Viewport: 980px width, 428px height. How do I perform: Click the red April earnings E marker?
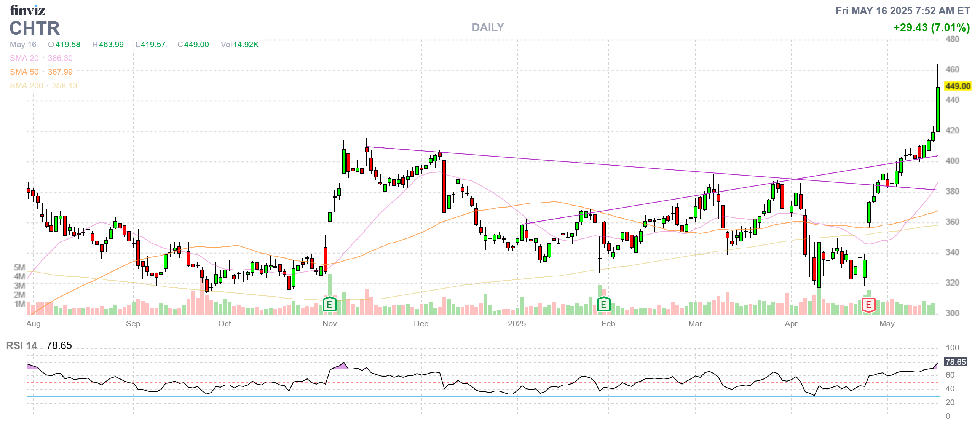click(868, 305)
